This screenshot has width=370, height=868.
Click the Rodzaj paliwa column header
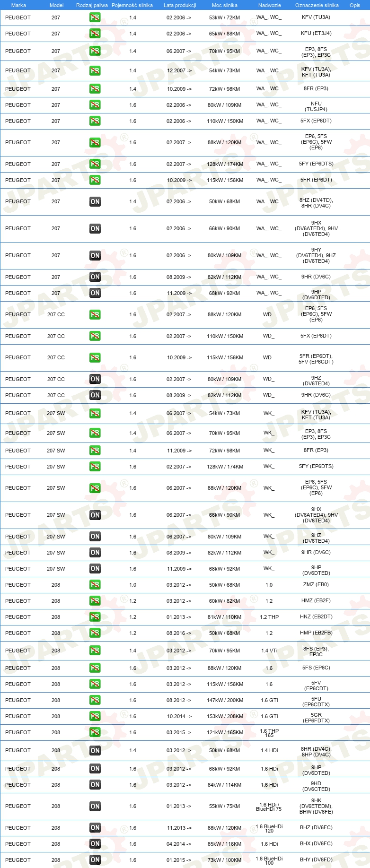coord(92,5)
